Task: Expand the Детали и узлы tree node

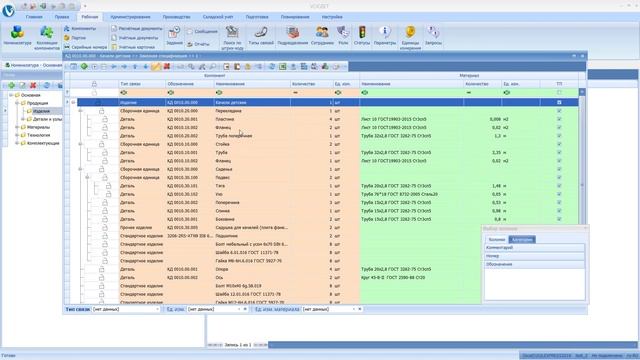Action: (x=23, y=119)
